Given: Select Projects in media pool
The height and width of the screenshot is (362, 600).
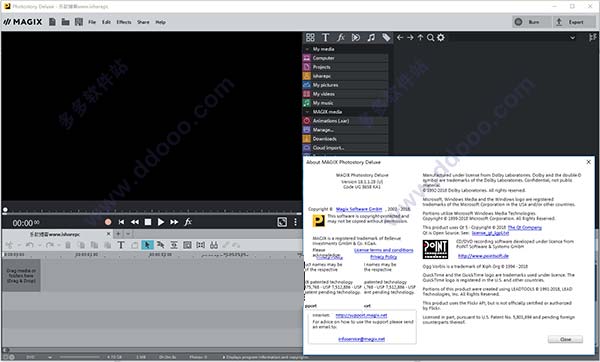Looking at the screenshot, I should pos(346,67).
